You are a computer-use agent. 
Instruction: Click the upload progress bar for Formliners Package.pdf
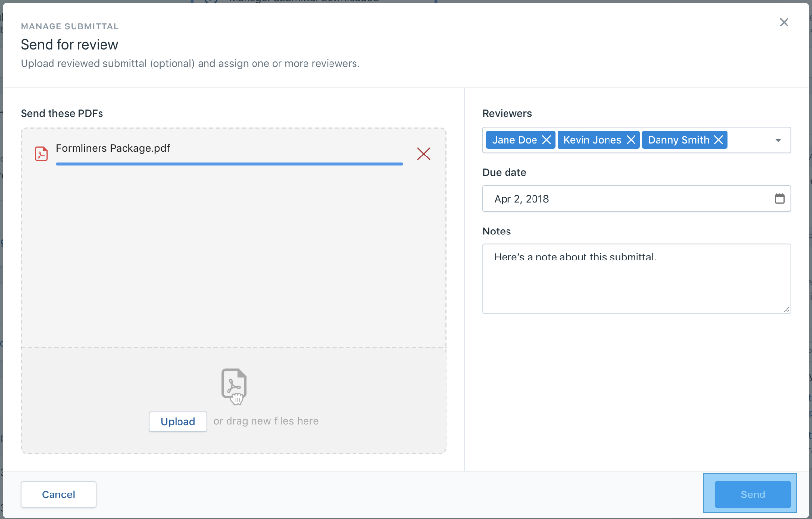[229, 164]
